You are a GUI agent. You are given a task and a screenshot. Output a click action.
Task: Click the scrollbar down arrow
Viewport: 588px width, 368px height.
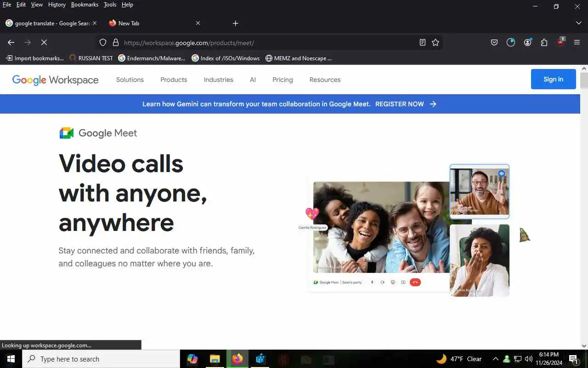click(584, 346)
